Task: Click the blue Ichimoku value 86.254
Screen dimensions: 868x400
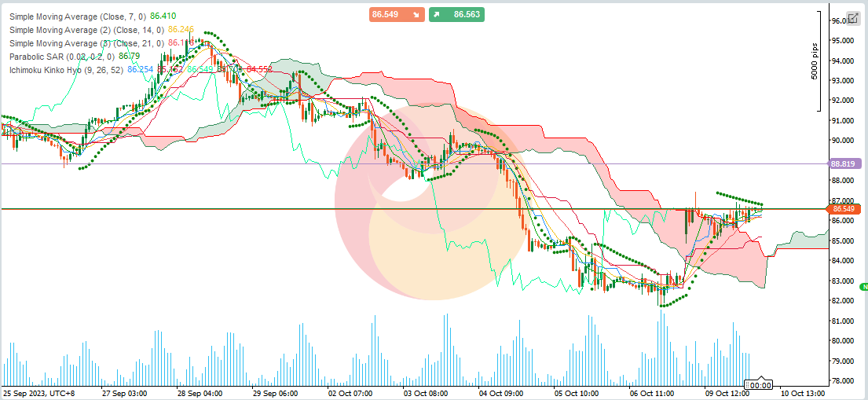Action: [141, 70]
